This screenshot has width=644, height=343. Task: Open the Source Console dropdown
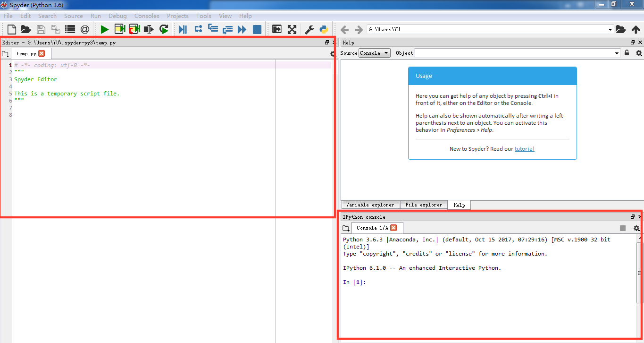tap(375, 53)
